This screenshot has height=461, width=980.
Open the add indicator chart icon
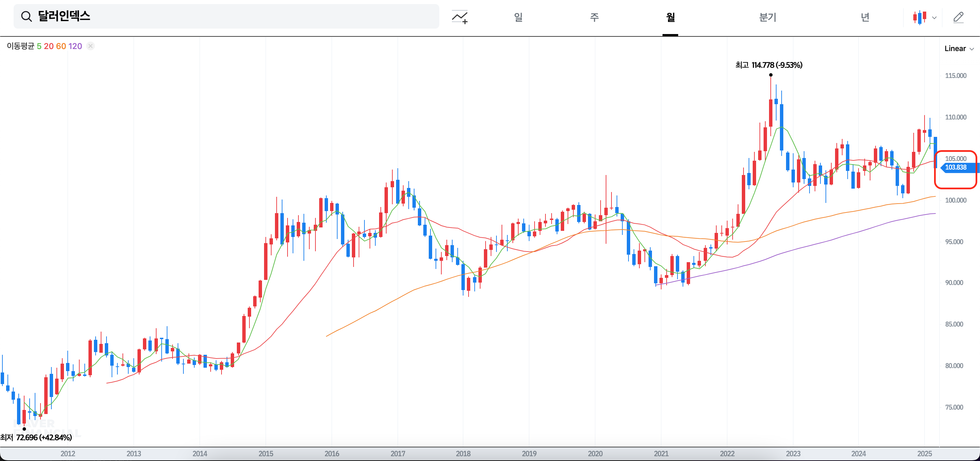point(460,17)
